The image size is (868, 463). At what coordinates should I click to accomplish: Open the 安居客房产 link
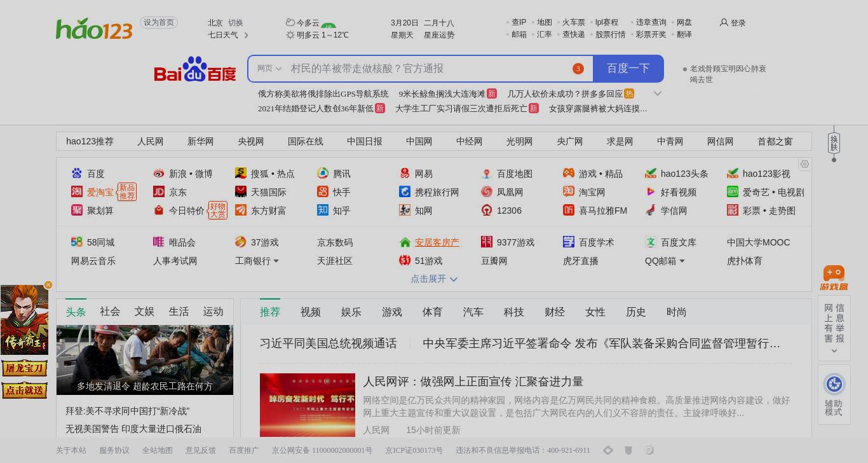pos(437,242)
